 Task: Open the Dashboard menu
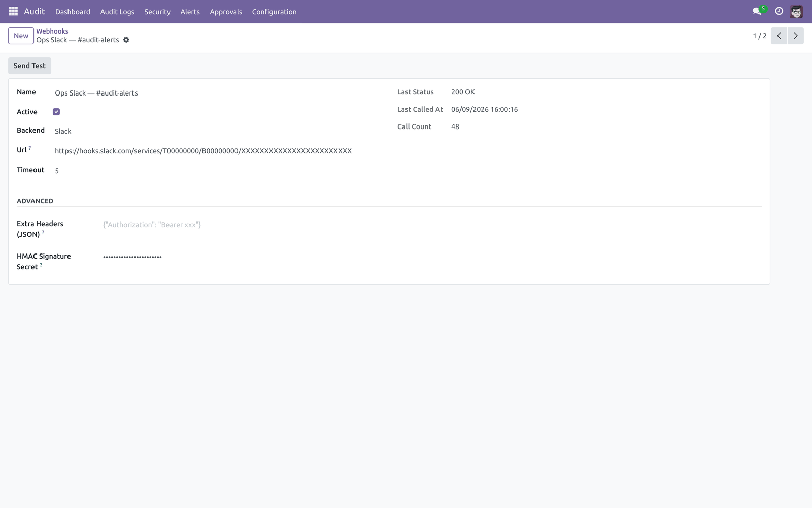[73, 12]
